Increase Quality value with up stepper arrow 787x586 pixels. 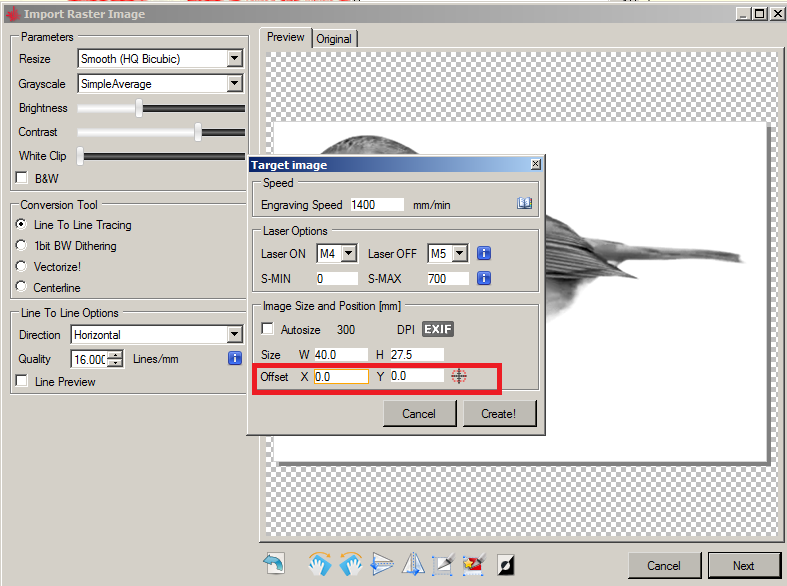click(116, 355)
